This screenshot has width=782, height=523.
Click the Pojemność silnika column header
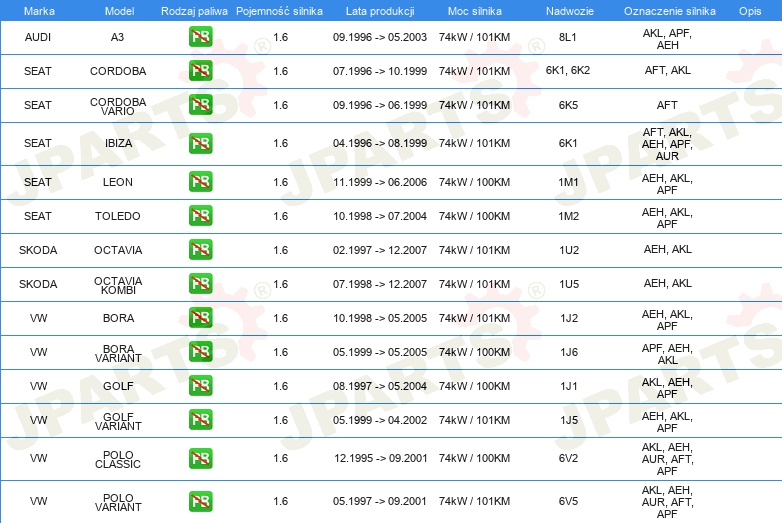279,11
